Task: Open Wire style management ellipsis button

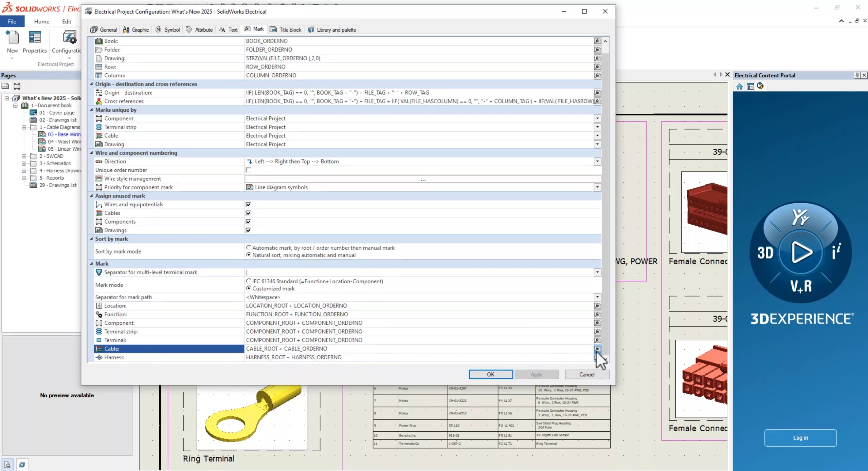Action: 423,179
